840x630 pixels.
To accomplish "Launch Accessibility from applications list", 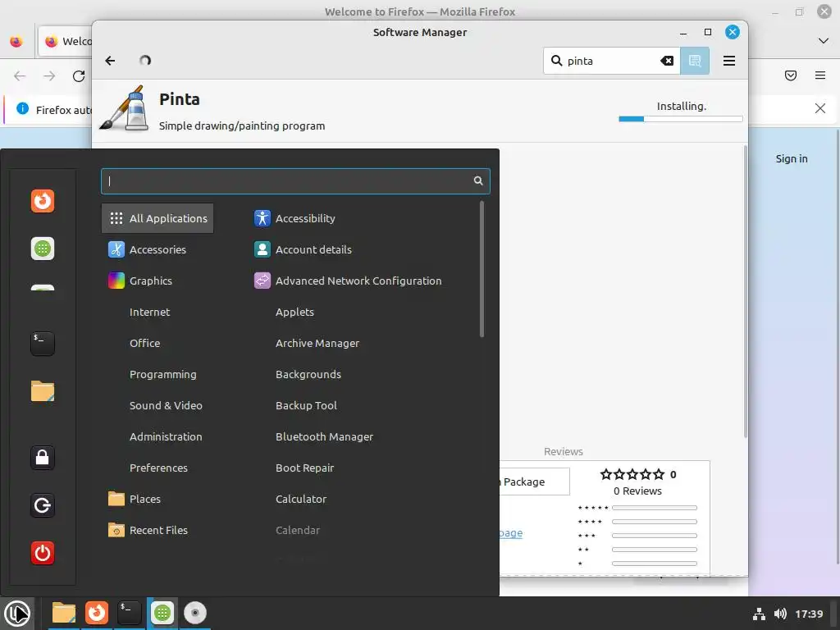I will coord(362,218).
